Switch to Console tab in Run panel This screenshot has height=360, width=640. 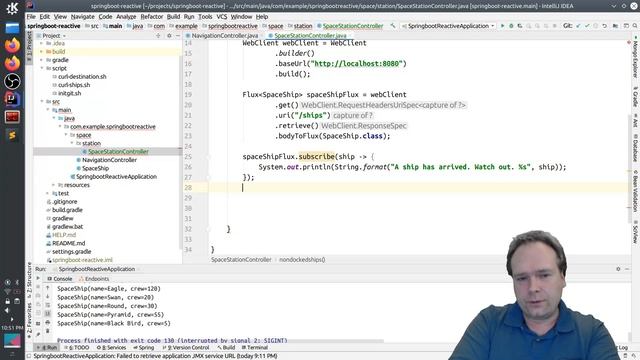[x=60, y=279]
